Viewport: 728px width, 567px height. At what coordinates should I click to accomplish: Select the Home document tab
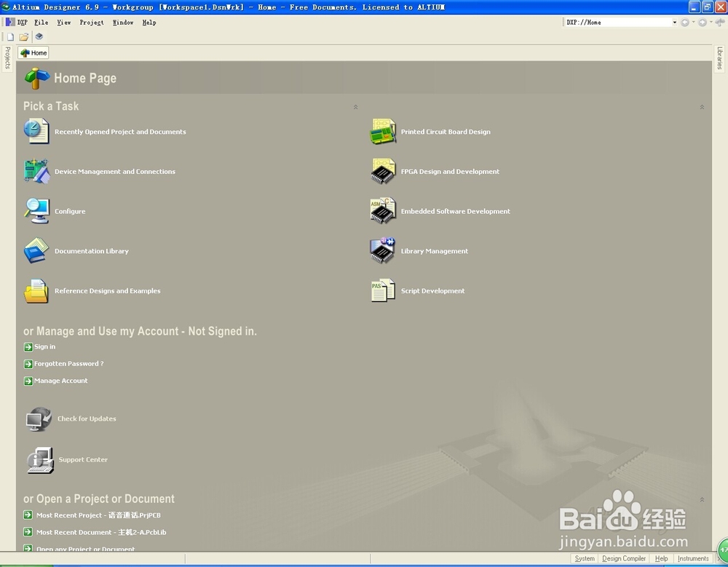33,53
